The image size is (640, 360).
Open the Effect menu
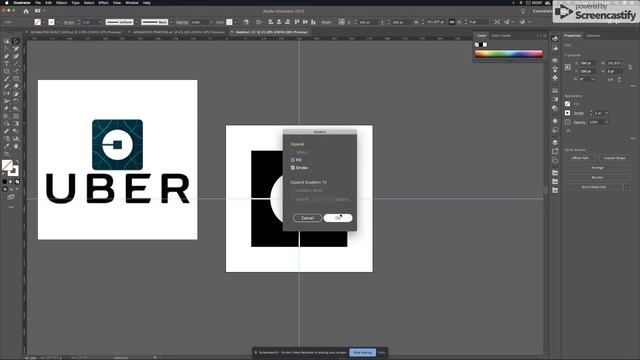104,2
